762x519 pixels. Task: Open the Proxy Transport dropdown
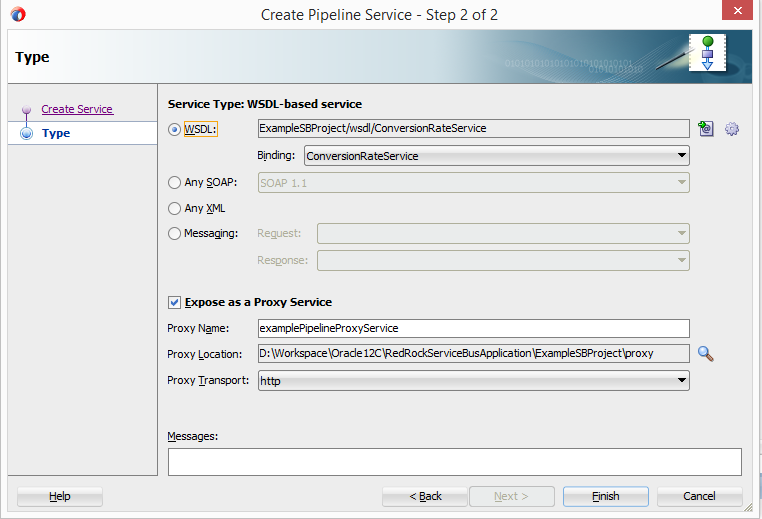[x=474, y=381]
